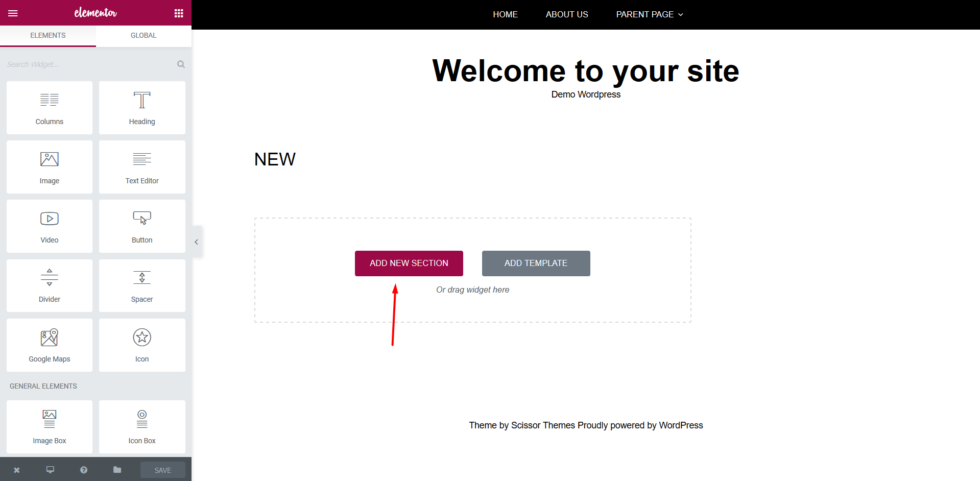Select the Columns widget
This screenshot has height=481, width=980.
(49, 108)
